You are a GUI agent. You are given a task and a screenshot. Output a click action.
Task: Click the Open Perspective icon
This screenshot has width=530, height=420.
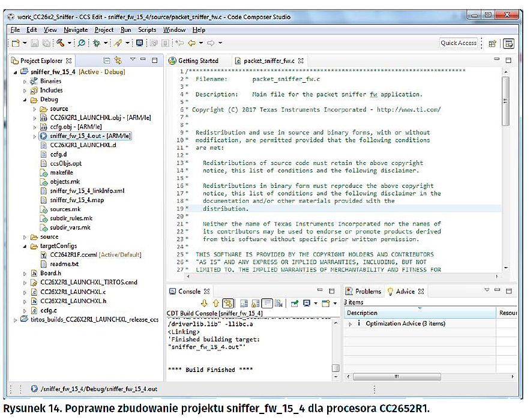pyautogui.click(x=492, y=43)
